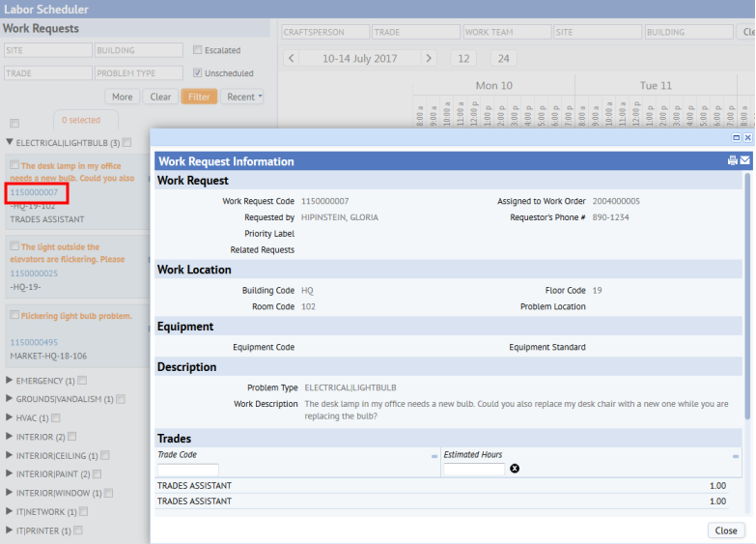Advance to next week in calendar
756x544 pixels.
pyautogui.click(x=429, y=59)
